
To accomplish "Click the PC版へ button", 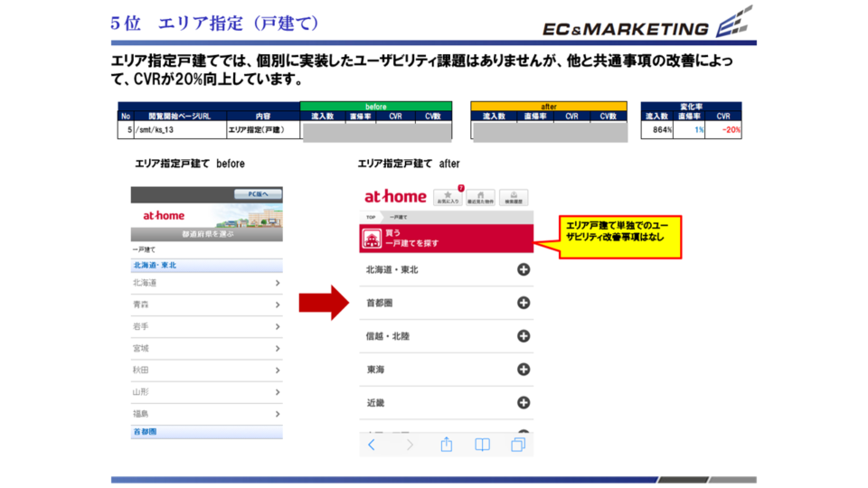I will pos(258,194).
